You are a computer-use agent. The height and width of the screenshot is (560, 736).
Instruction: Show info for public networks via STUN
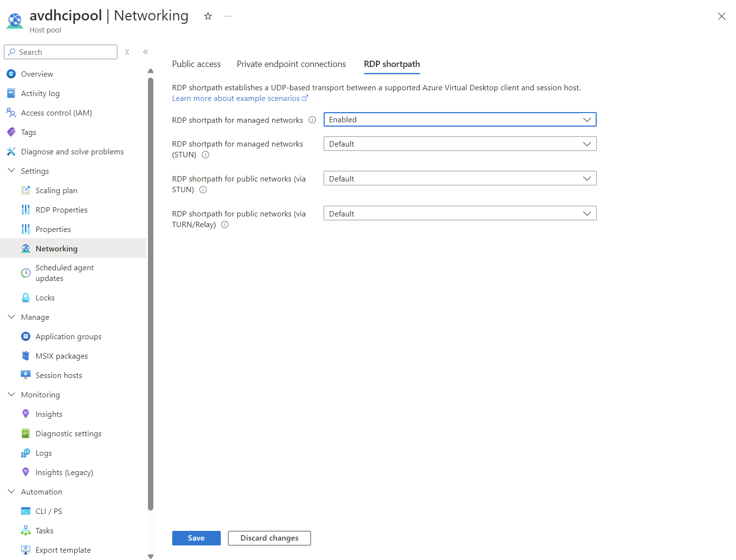coord(203,190)
